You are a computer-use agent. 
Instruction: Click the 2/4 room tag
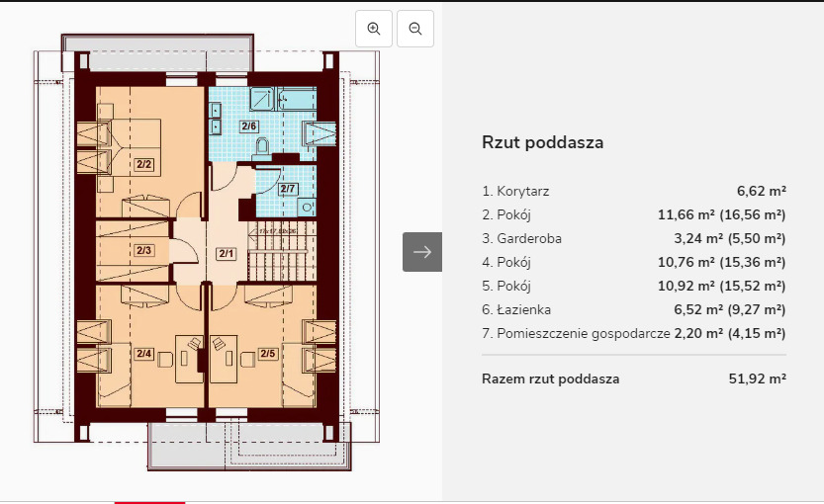143,353
